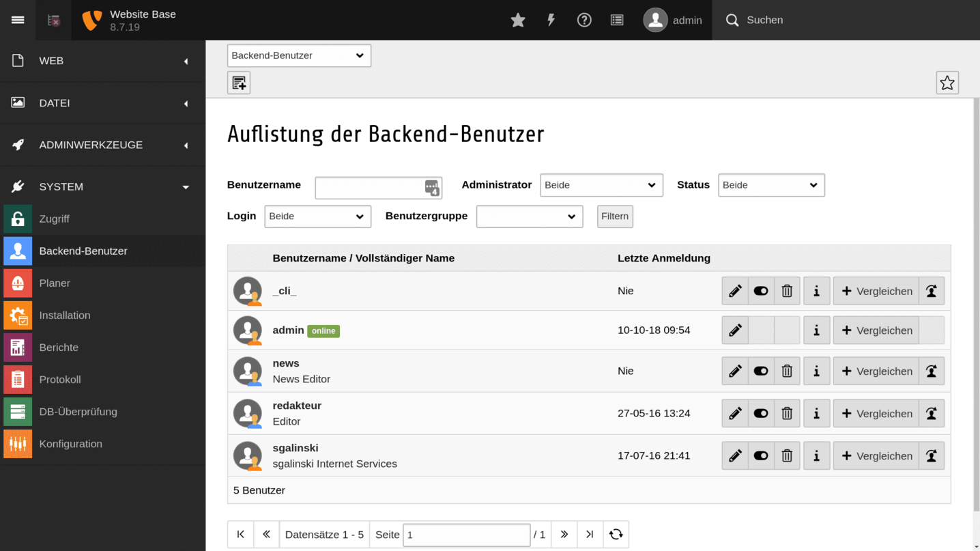Collapse the SYSTEM section chevron

[184, 186]
